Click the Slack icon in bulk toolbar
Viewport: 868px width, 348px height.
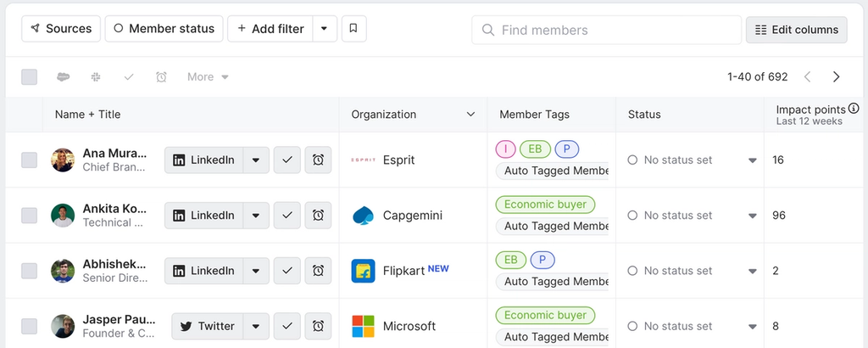(x=96, y=76)
